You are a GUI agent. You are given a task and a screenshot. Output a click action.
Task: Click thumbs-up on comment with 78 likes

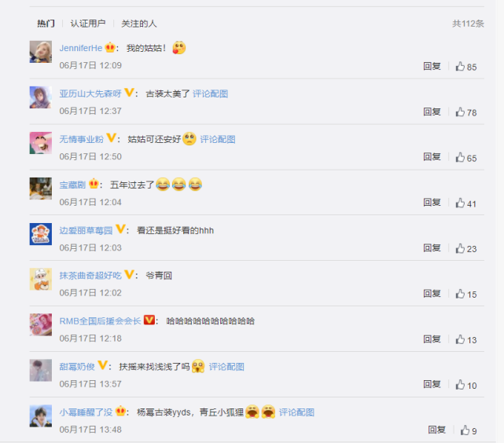pos(460,112)
